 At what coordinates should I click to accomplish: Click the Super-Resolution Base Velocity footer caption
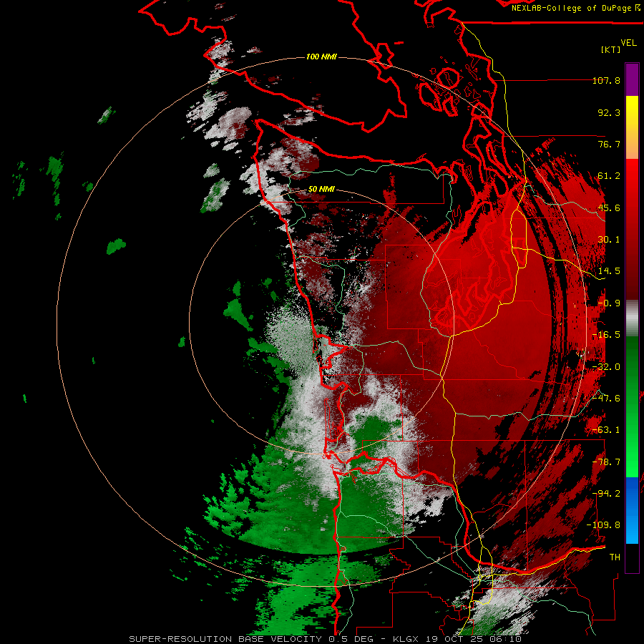click(x=326, y=639)
